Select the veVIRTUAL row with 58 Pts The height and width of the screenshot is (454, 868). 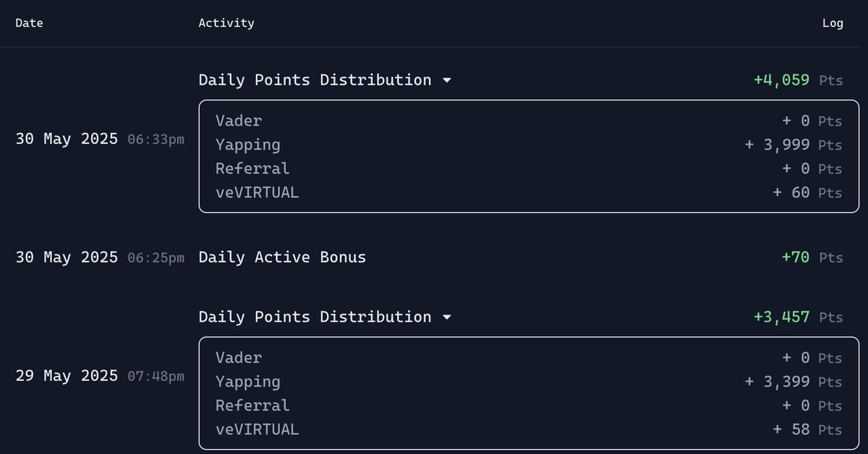(x=529, y=430)
